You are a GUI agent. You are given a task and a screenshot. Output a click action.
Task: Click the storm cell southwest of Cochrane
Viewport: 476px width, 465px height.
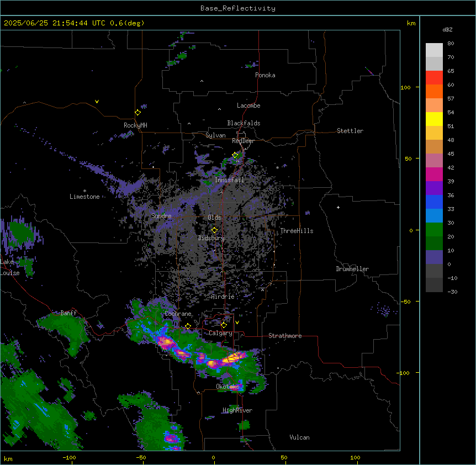[x=166, y=342]
